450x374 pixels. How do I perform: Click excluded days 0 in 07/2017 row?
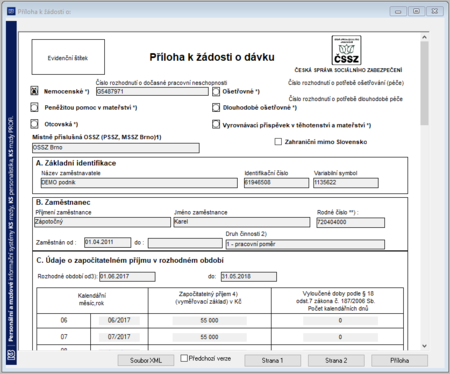pos(340,337)
